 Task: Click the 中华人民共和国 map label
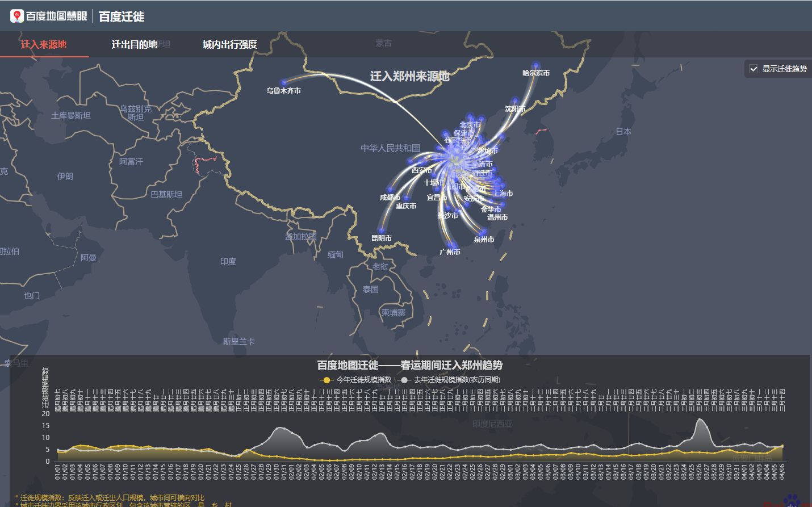[x=391, y=148]
